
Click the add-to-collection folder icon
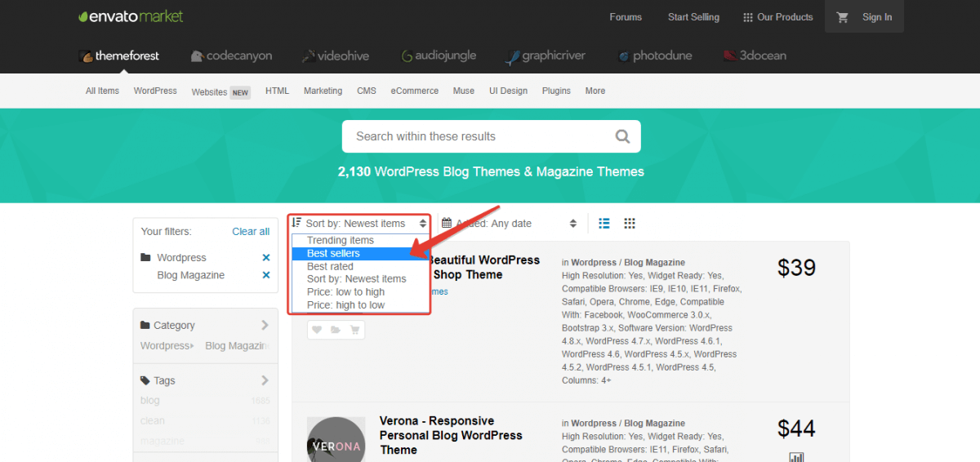pos(336,330)
